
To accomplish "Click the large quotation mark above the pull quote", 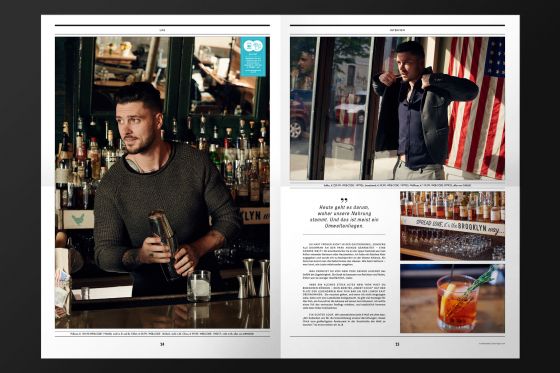I will tap(344, 200).
